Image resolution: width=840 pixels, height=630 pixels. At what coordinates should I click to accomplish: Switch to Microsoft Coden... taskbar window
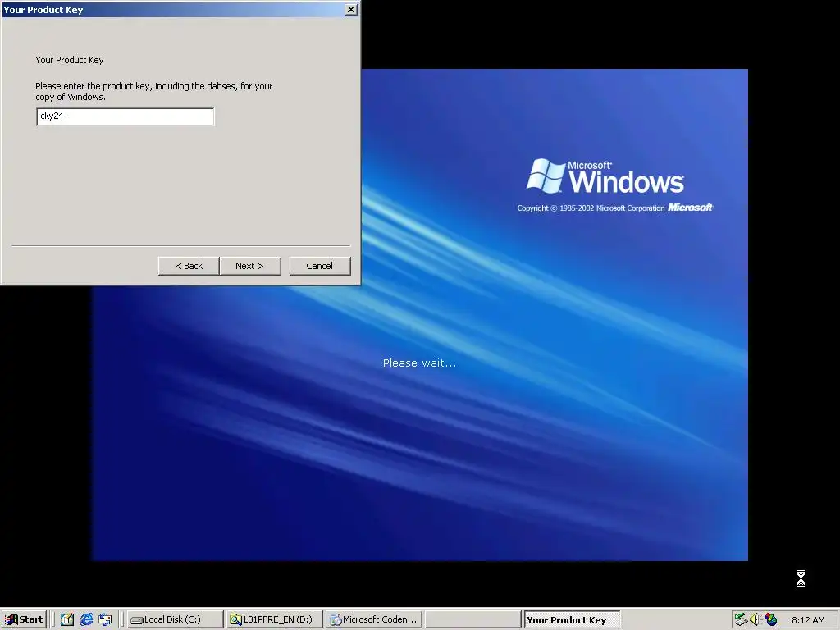(374, 619)
